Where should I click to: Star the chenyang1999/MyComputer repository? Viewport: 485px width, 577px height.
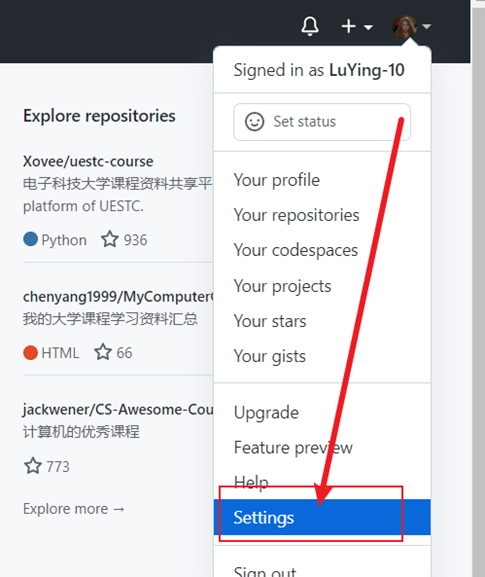103,352
